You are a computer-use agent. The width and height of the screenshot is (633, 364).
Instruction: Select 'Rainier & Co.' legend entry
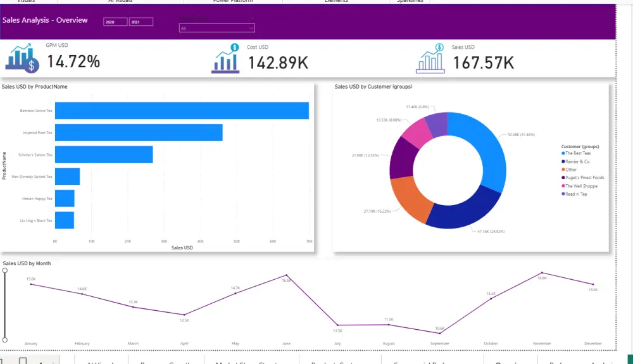click(x=576, y=161)
